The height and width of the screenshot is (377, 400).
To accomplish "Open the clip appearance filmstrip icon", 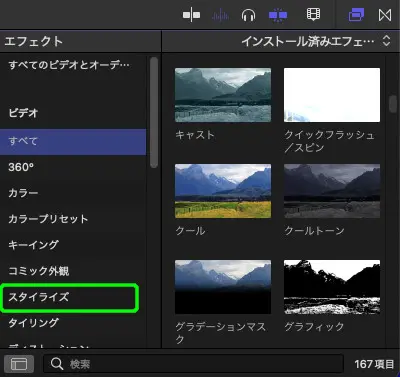I will pyautogui.click(x=313, y=15).
